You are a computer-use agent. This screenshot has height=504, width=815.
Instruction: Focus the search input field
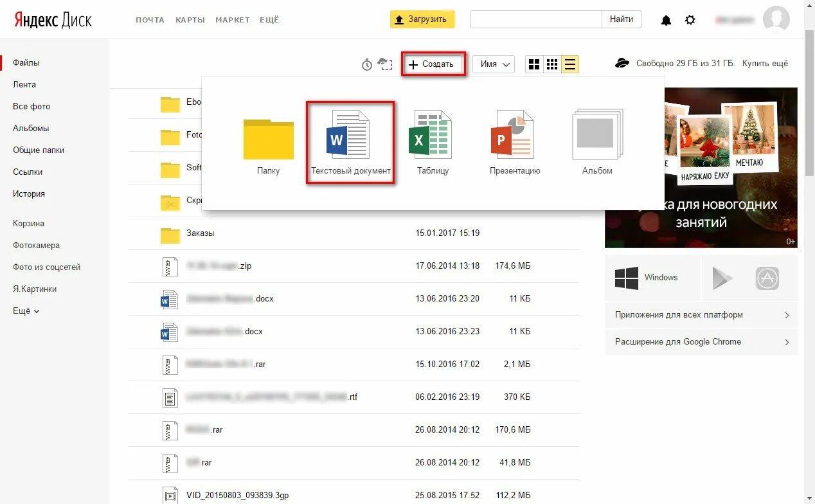[x=536, y=19]
